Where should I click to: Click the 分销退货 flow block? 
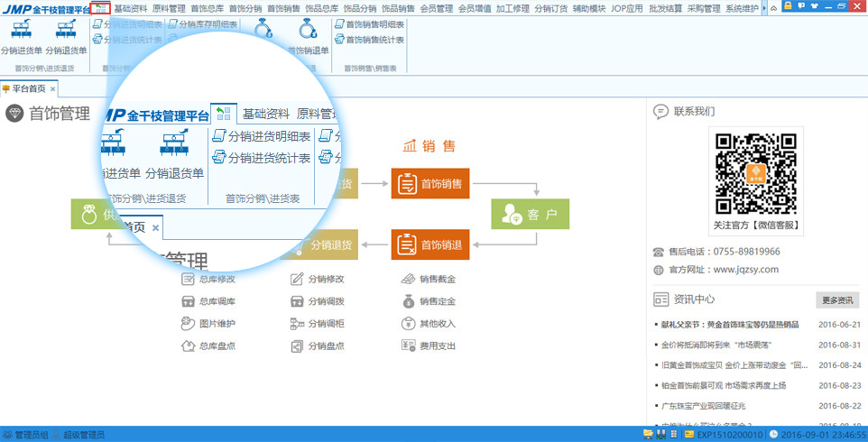(324, 244)
